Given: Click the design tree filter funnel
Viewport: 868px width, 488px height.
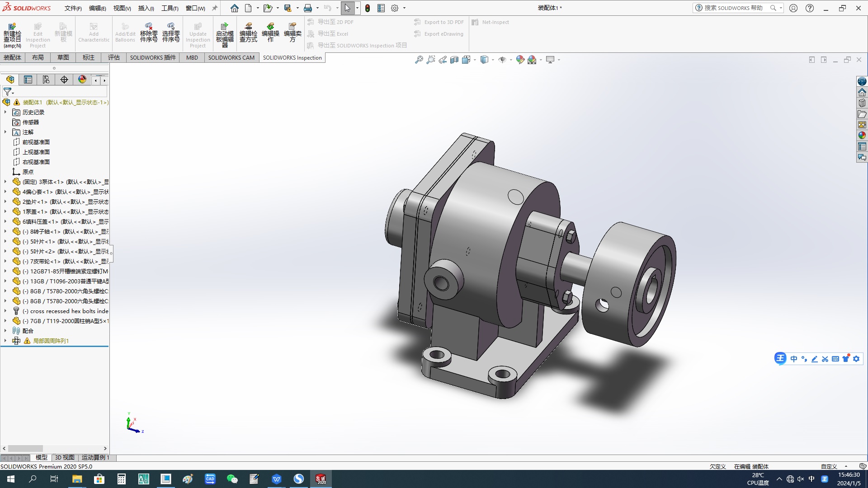Looking at the screenshot, I should [8, 92].
